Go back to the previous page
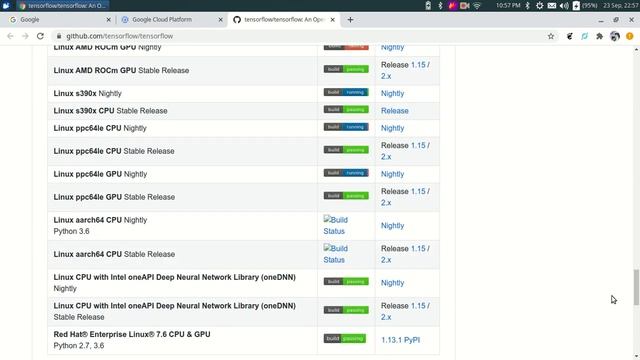The width and height of the screenshot is (640, 360). [10, 36]
